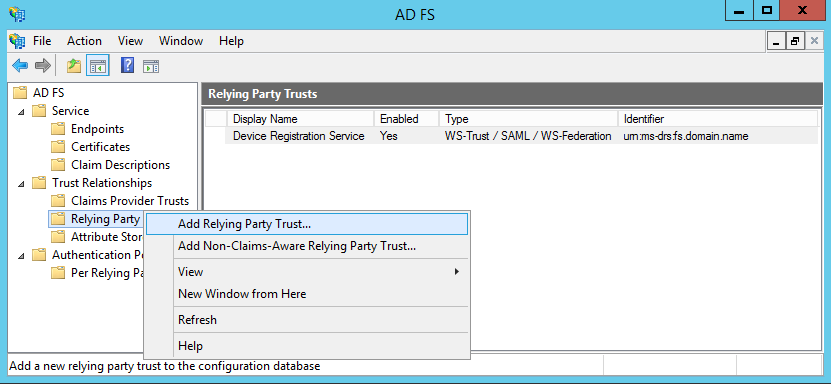Expand the View submenu arrow
This screenshot has width=831, height=384.
(x=456, y=272)
